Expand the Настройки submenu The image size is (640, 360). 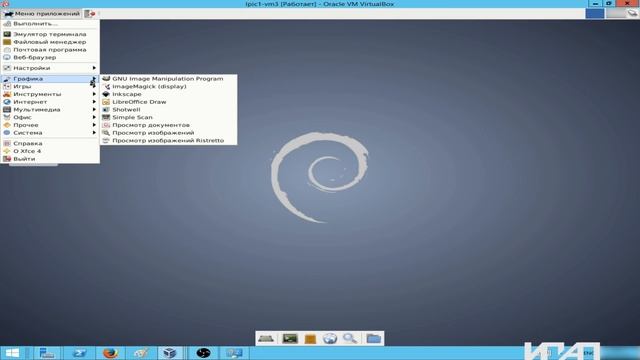tap(50, 68)
